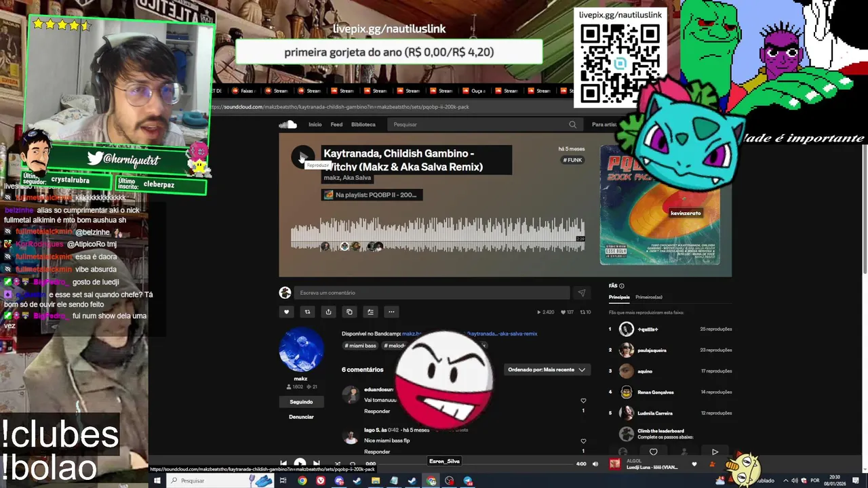Viewport: 868px width, 488px height.
Task: Send the comment with the paper plane icon
Action: [x=581, y=293]
